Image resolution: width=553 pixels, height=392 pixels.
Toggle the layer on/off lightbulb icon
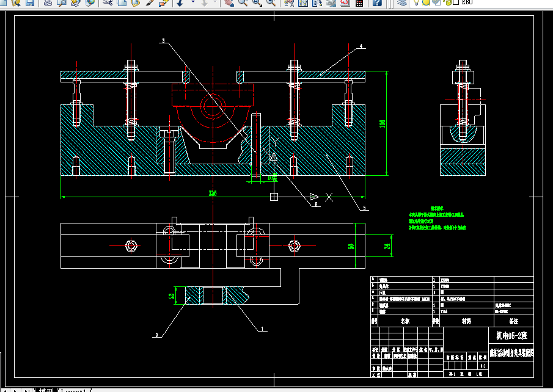point(416,2)
